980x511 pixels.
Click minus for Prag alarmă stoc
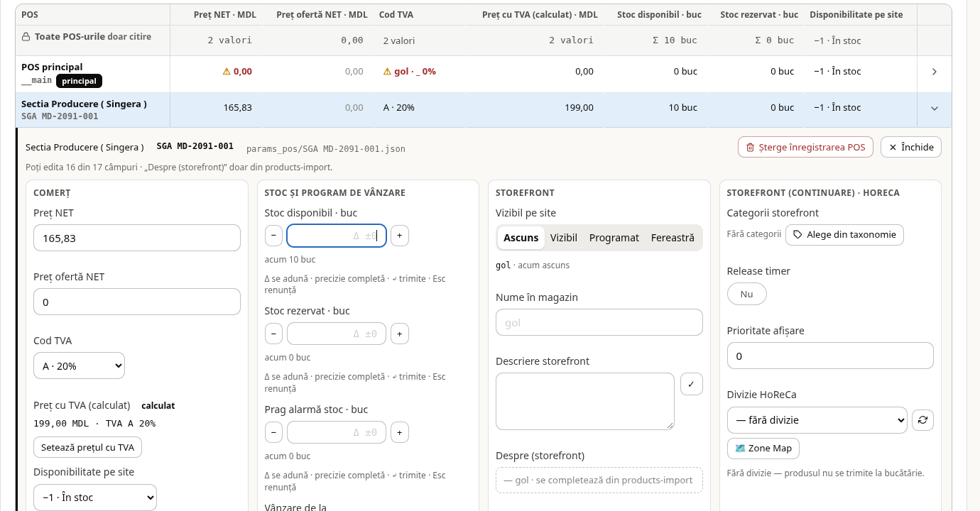pyautogui.click(x=273, y=432)
